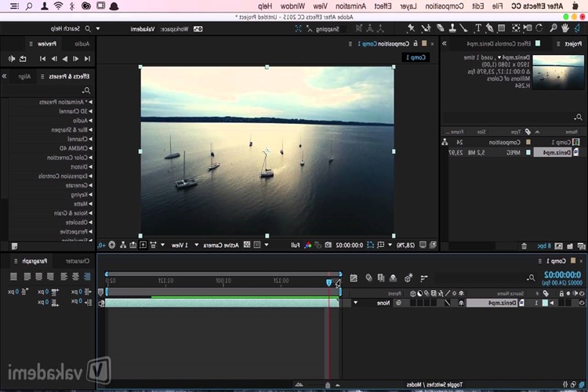Select the Zoom magnifier tool
This screenshot has width=588, height=392.
pyautogui.click(x=554, y=28)
